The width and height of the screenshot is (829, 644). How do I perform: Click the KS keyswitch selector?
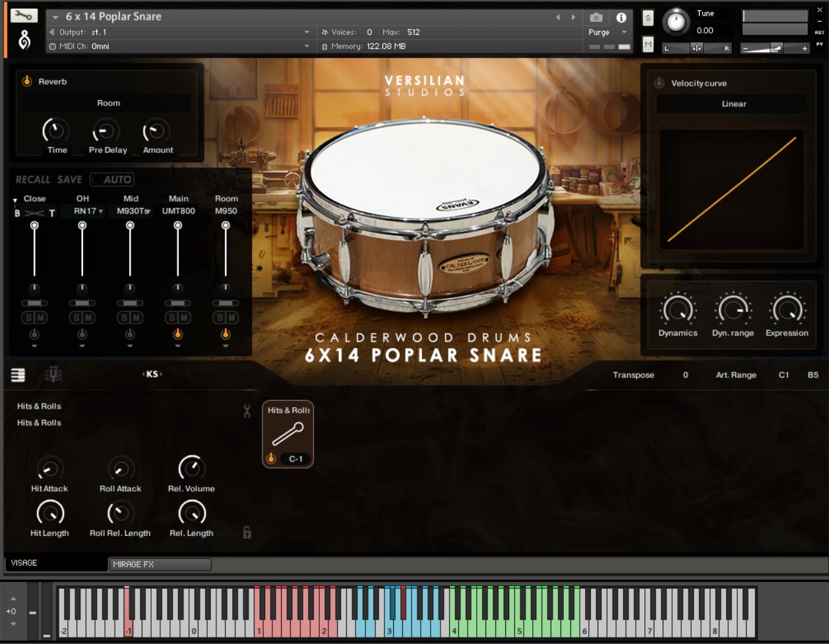tap(152, 374)
